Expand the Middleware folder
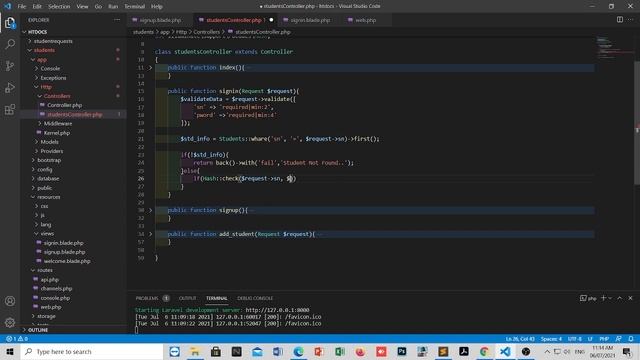640x360 pixels. tap(58, 123)
